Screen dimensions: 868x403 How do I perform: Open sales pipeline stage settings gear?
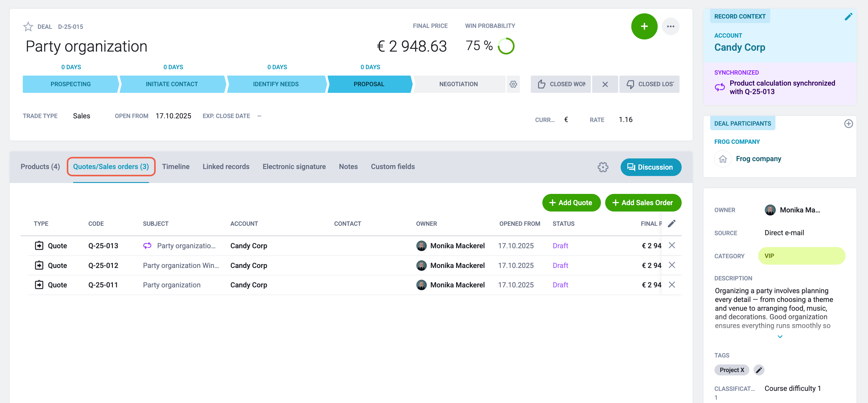[513, 84]
